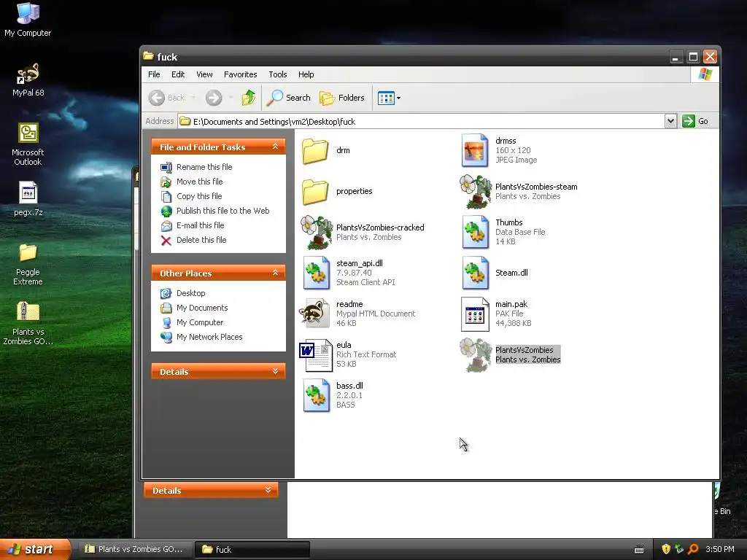Go to Desktop in Other Places
The image size is (747, 560).
coord(191,293)
